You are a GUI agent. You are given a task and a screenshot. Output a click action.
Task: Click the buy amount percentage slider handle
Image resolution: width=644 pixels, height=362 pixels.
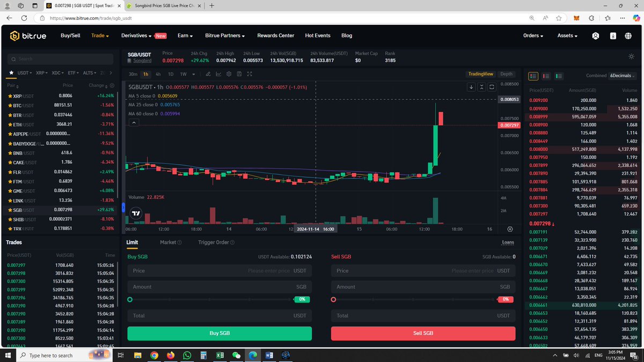tap(130, 300)
